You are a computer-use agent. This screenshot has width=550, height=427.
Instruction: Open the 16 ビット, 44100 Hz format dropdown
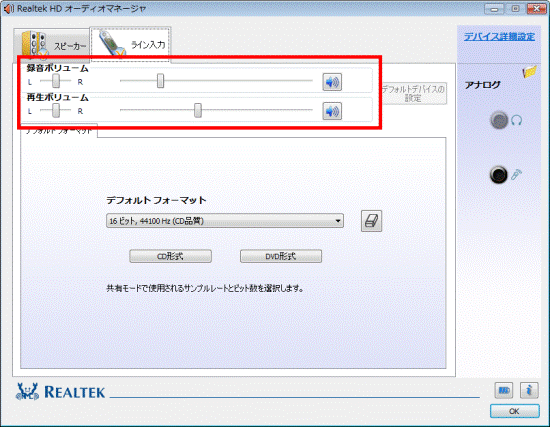click(225, 221)
